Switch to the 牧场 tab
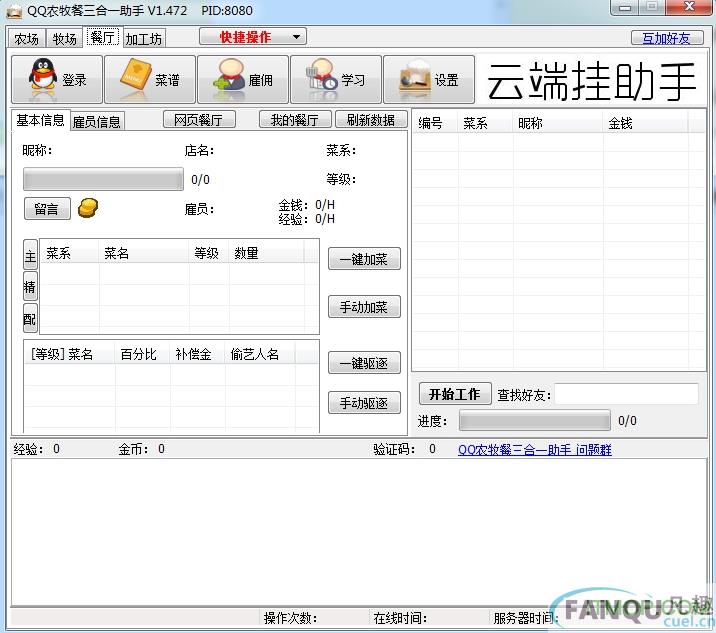The width and height of the screenshot is (716, 633). click(64, 38)
